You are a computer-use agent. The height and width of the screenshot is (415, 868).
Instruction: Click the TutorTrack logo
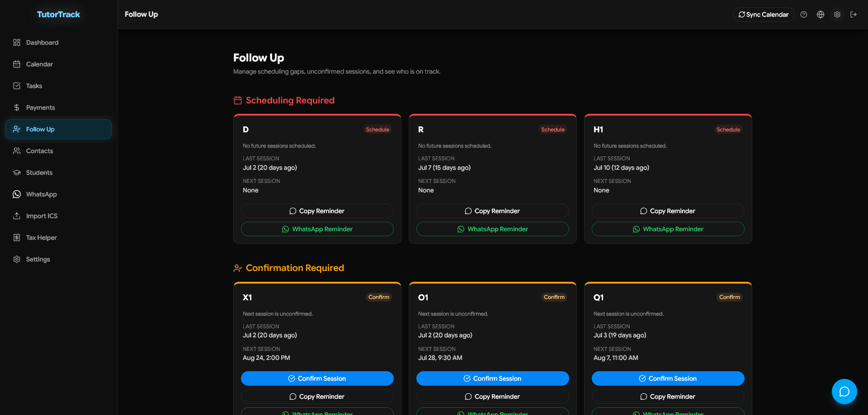58,14
